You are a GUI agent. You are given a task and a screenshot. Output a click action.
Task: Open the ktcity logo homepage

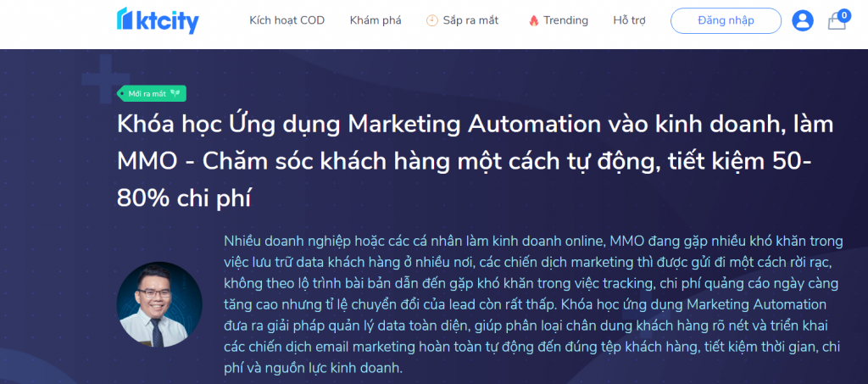[x=158, y=20]
